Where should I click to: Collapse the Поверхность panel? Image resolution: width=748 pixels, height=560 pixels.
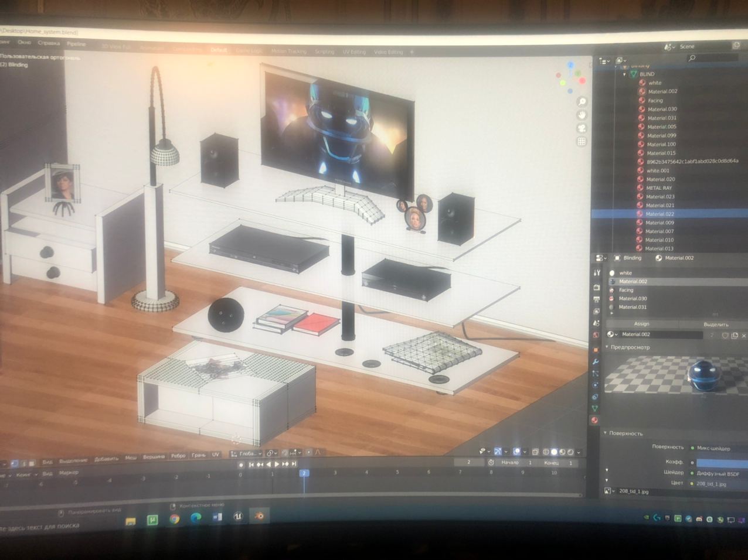coord(605,433)
